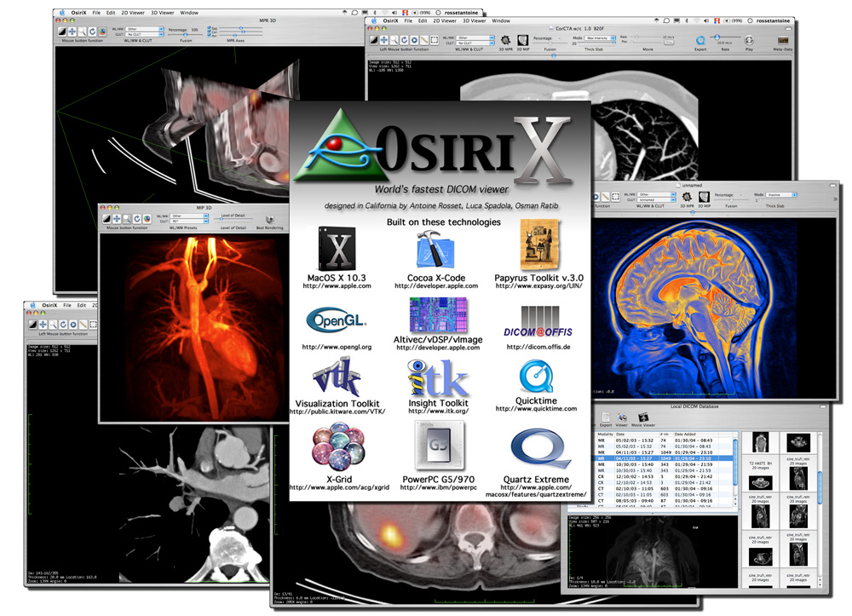Select the rotate tool in MIP 3D window
The height and width of the screenshot is (616, 852).
[137, 220]
